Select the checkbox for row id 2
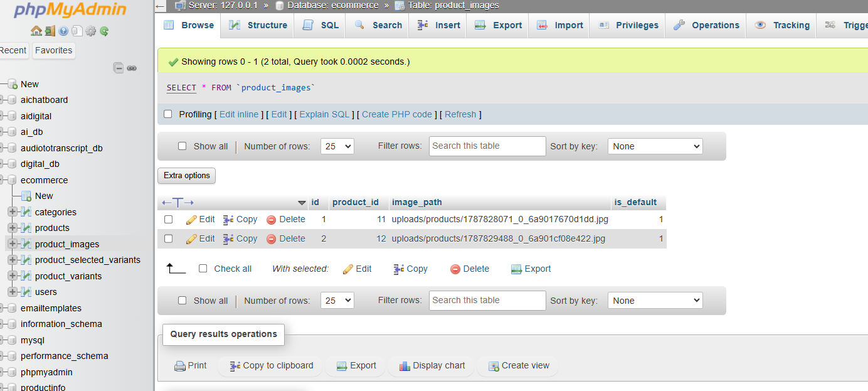 [168, 238]
